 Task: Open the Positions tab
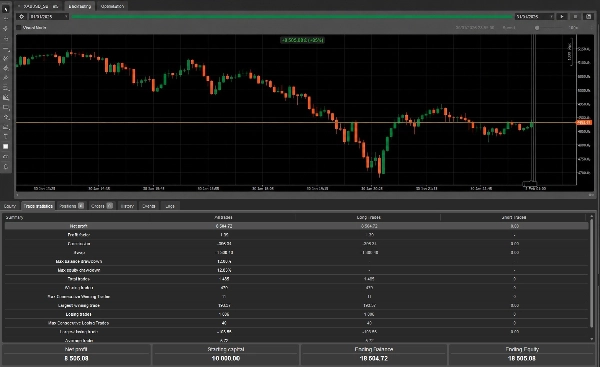[71, 206]
